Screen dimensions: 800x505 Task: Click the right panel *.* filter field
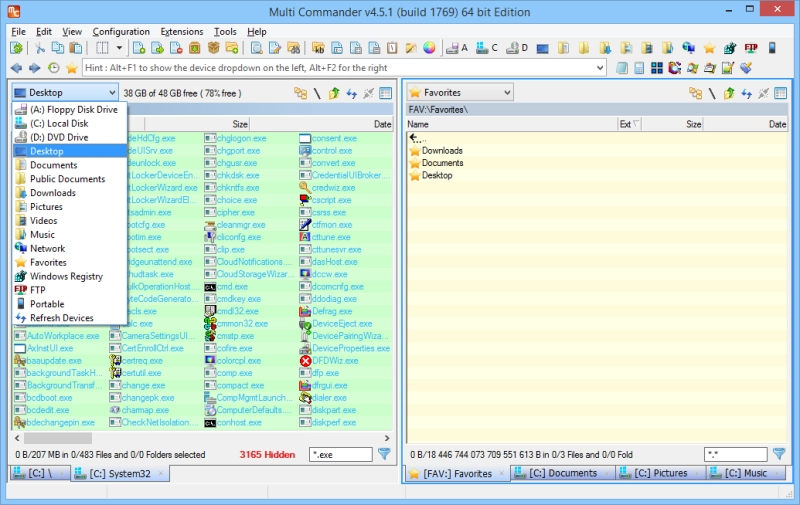point(735,454)
